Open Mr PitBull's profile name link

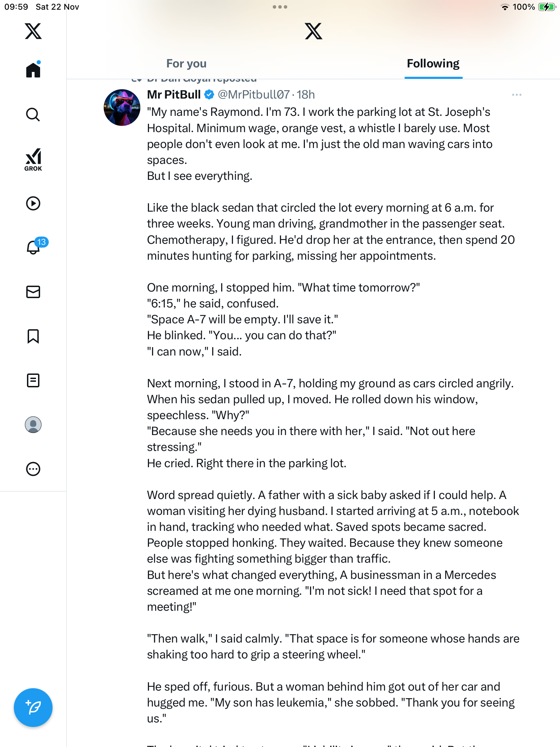[x=174, y=94]
